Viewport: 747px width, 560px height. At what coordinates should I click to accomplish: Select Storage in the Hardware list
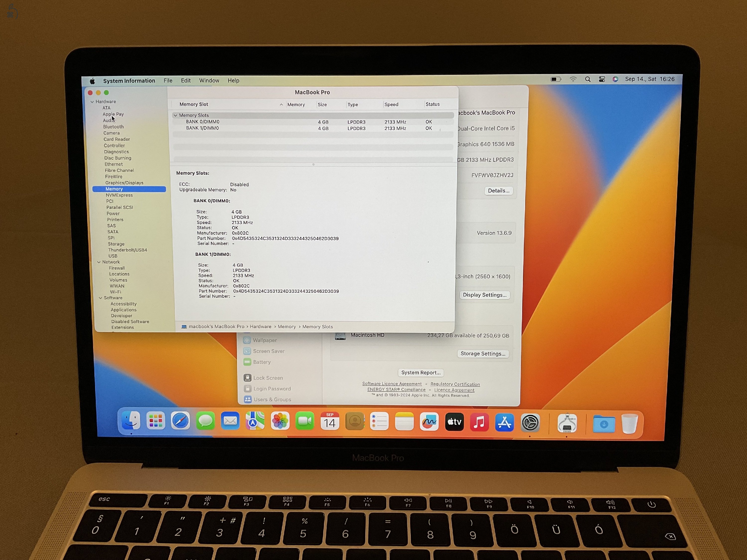pos(116,244)
